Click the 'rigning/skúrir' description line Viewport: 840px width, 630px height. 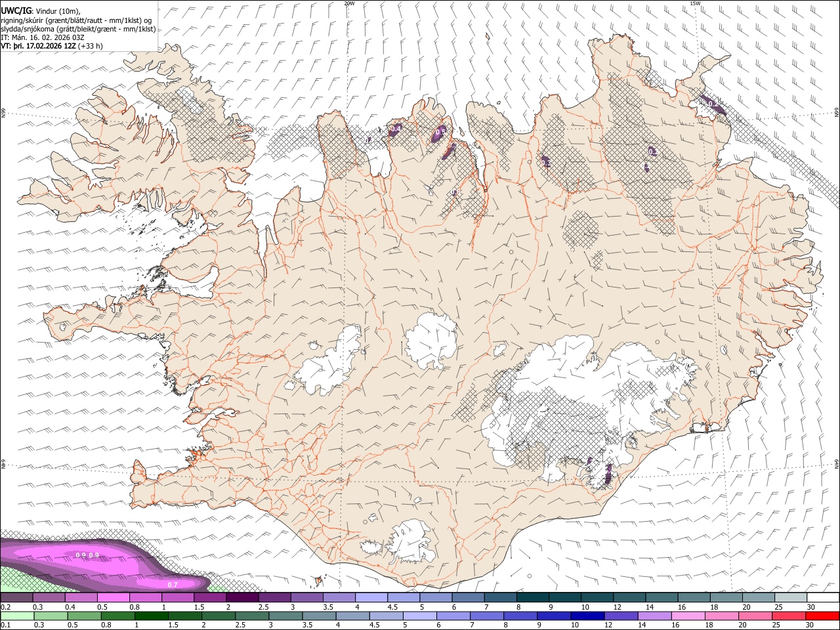pos(76,20)
